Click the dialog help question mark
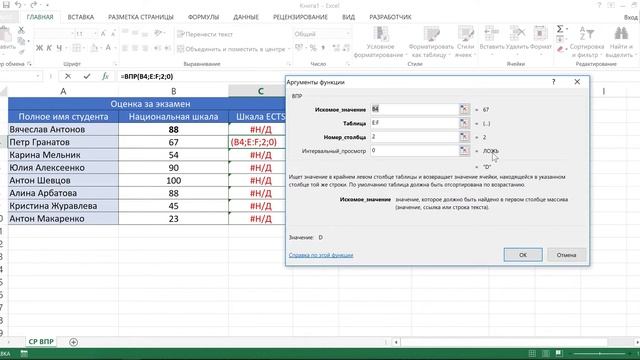This screenshot has width=640, height=360. [553, 82]
